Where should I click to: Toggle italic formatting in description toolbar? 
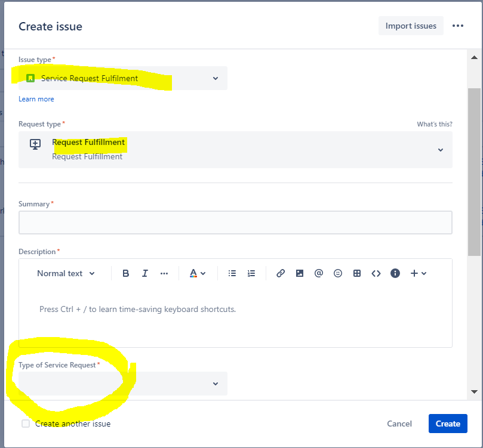(x=144, y=273)
